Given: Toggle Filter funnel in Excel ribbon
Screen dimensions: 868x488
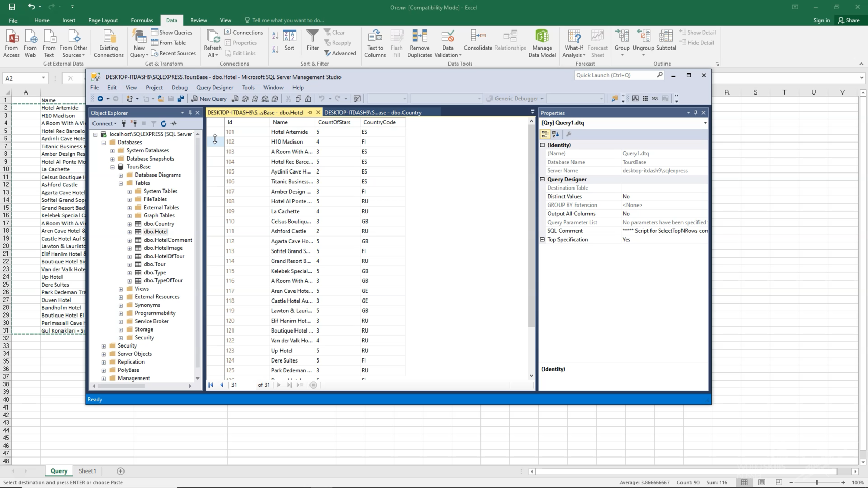Looking at the screenshot, I should [313, 41].
